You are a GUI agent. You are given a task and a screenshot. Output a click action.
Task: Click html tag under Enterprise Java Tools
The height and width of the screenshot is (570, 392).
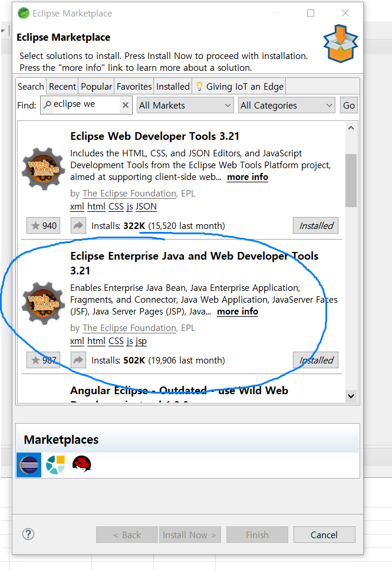[96, 341]
